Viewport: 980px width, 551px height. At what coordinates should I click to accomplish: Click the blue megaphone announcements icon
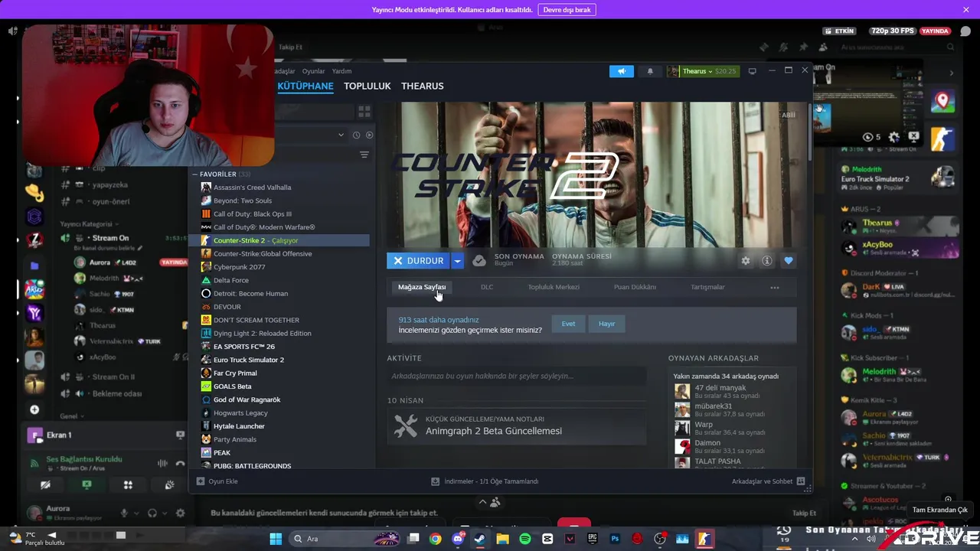[622, 71]
